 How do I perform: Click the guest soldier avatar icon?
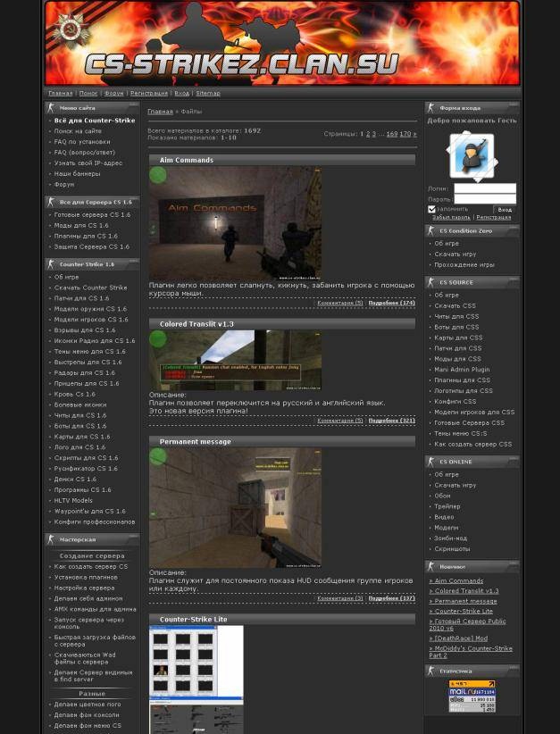pos(472,156)
